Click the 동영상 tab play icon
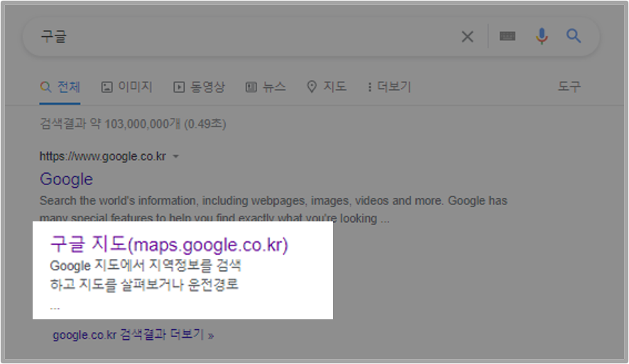629x364 pixels. point(179,87)
